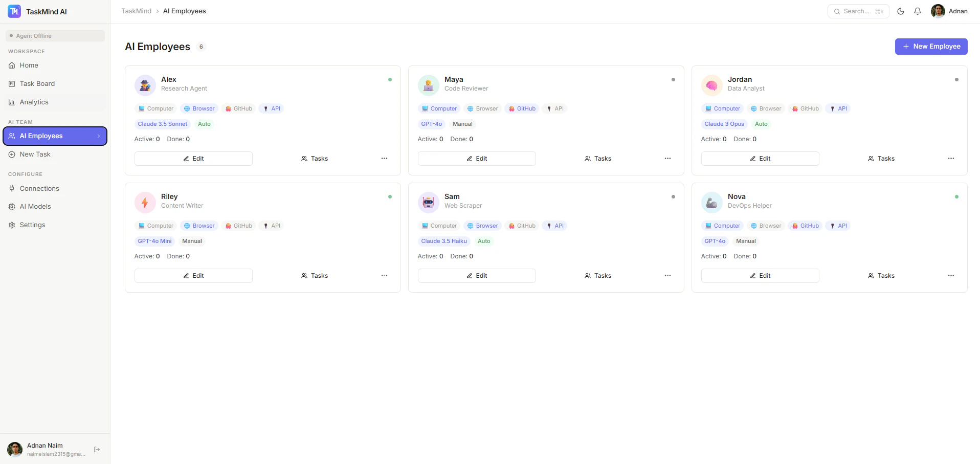Open Maya's more options ellipsis
Screen dimensions: 980x464
pos(667,159)
